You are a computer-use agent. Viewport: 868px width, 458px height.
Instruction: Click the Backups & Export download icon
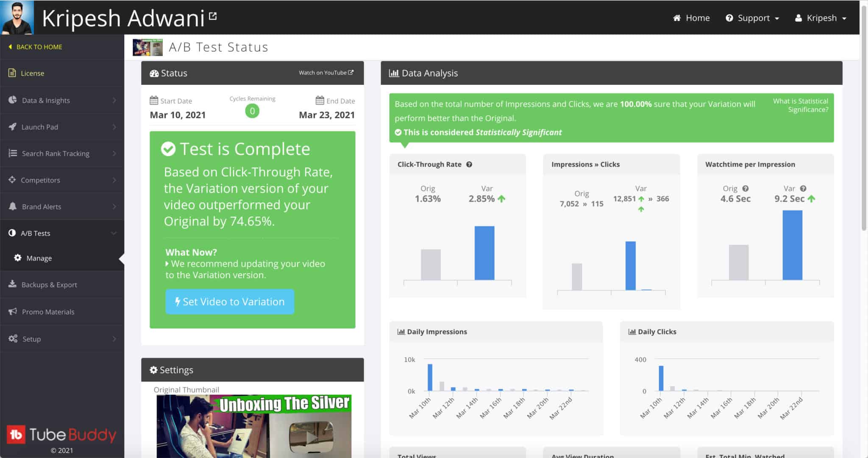(12, 284)
